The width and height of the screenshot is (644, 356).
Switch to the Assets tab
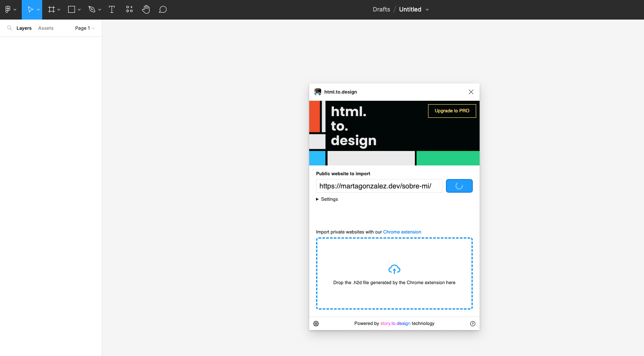click(x=46, y=28)
